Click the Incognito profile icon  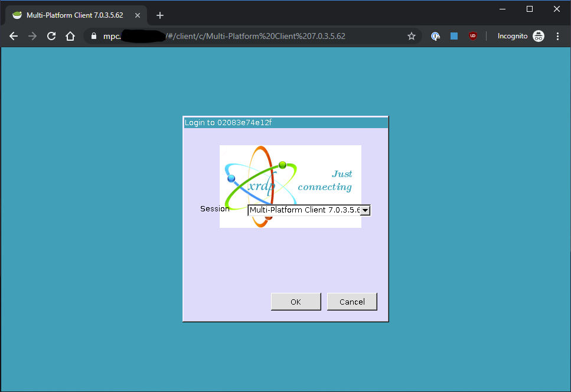tap(538, 36)
